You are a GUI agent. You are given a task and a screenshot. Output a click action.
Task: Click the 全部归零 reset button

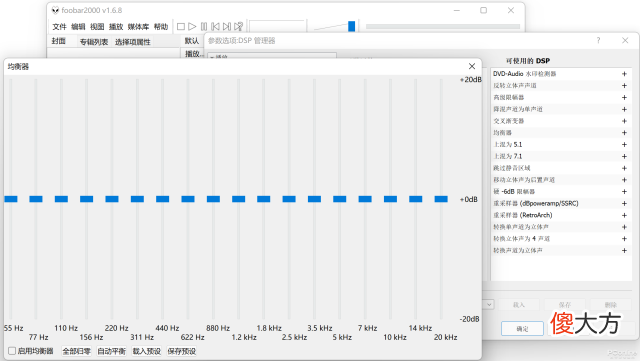76,351
